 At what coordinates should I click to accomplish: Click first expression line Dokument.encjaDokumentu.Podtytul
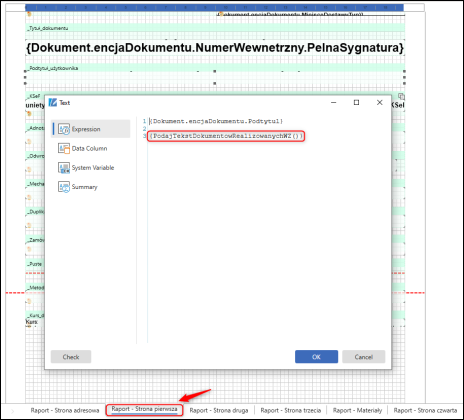[216, 121]
